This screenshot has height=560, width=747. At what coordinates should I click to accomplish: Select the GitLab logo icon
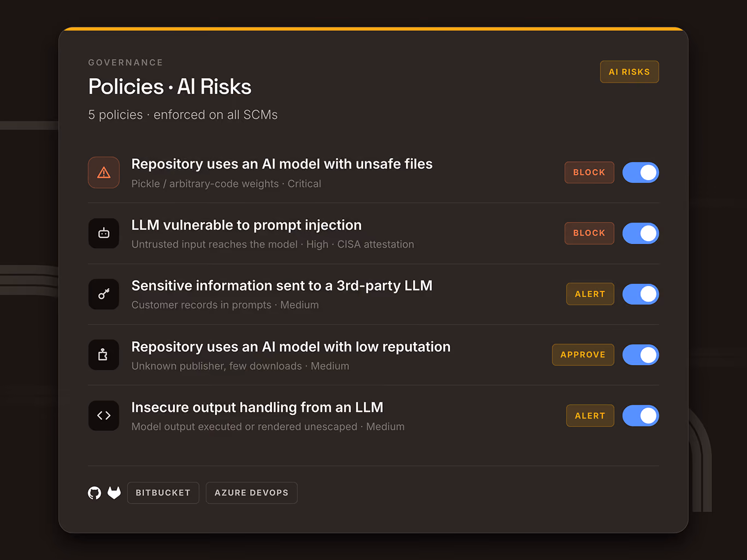pos(114,493)
